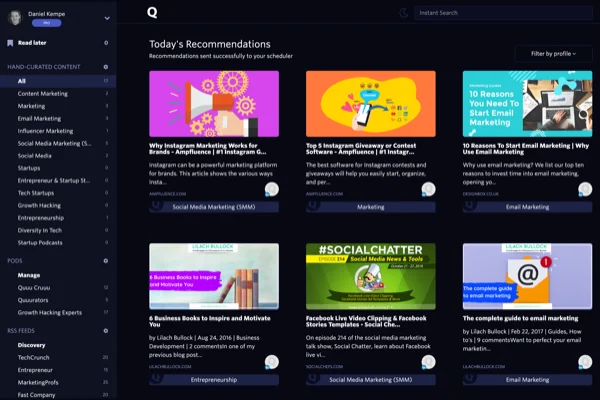This screenshot has width=600, height=400.
Task: Click profile icon on 10 Reasons card
Action: tap(585, 189)
